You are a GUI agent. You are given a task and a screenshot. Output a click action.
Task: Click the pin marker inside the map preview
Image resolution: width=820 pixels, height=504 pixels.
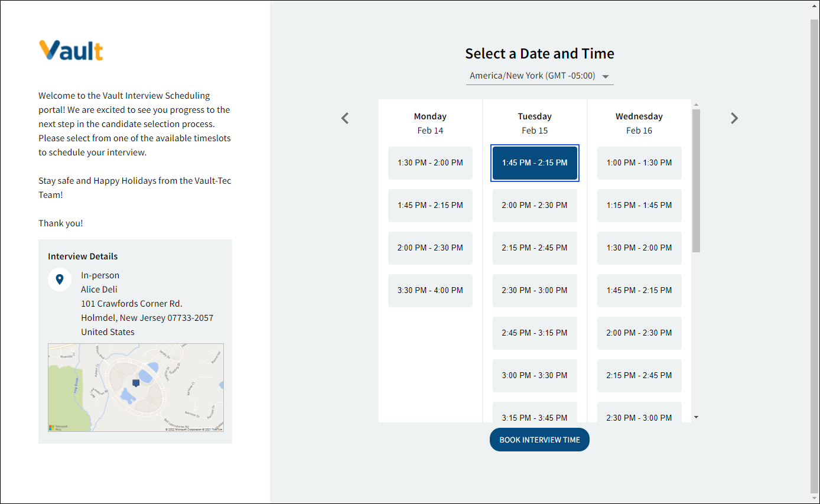[x=136, y=382]
